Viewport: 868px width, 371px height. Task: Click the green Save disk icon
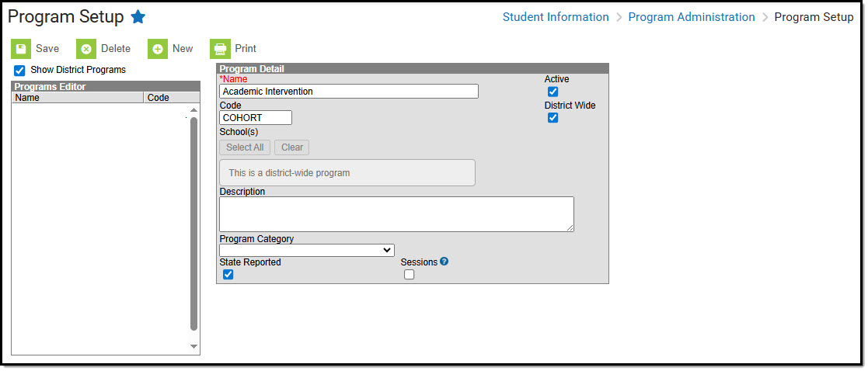pos(21,49)
